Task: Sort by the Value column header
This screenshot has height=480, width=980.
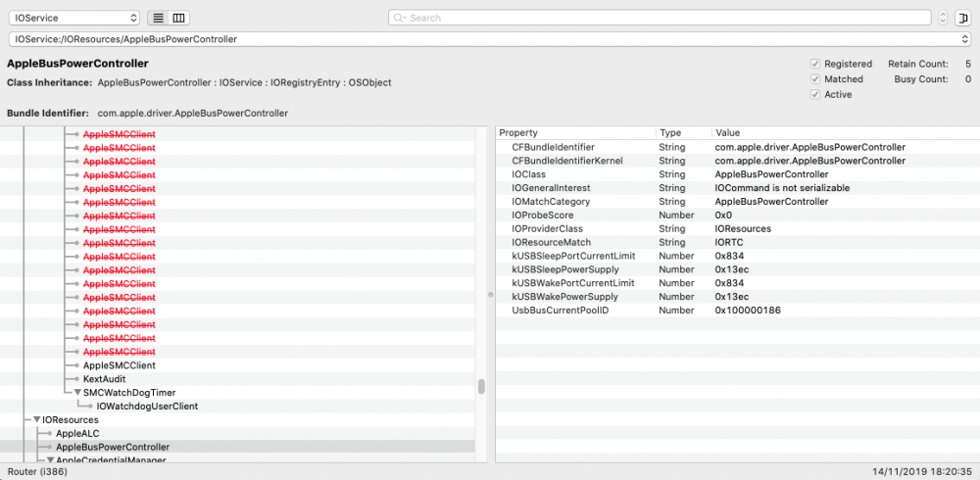Action: (846, 133)
